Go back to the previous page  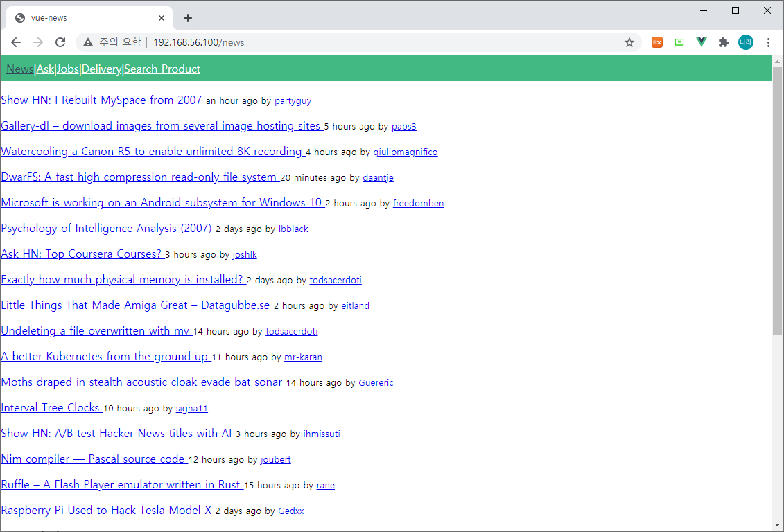pyautogui.click(x=16, y=42)
